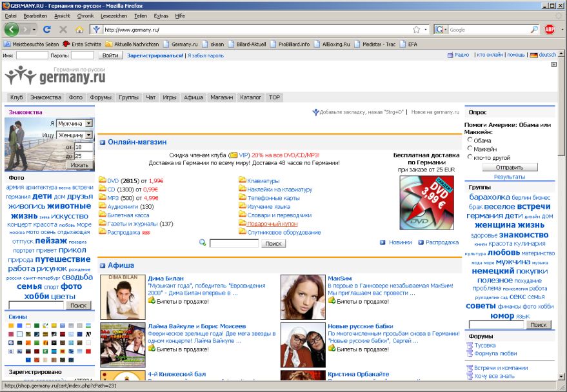The image size is (567, 392).
Task: Open the Extras menu
Action: [x=161, y=16]
